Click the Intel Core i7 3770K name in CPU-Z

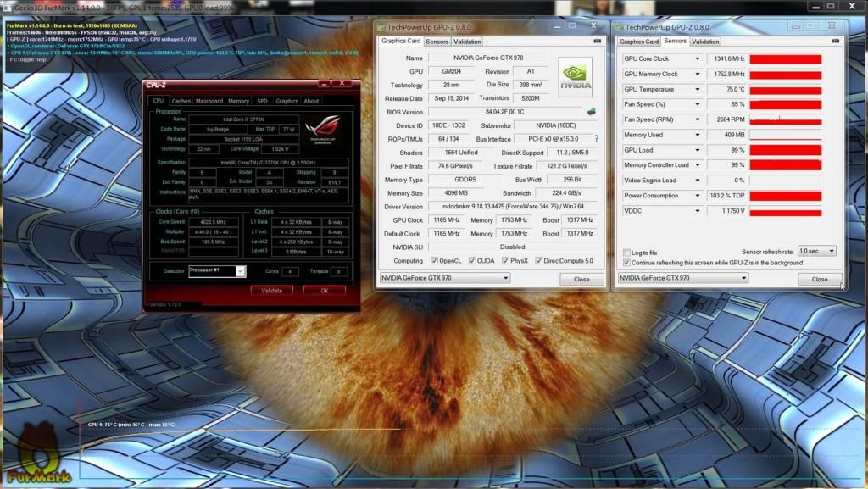(x=243, y=119)
